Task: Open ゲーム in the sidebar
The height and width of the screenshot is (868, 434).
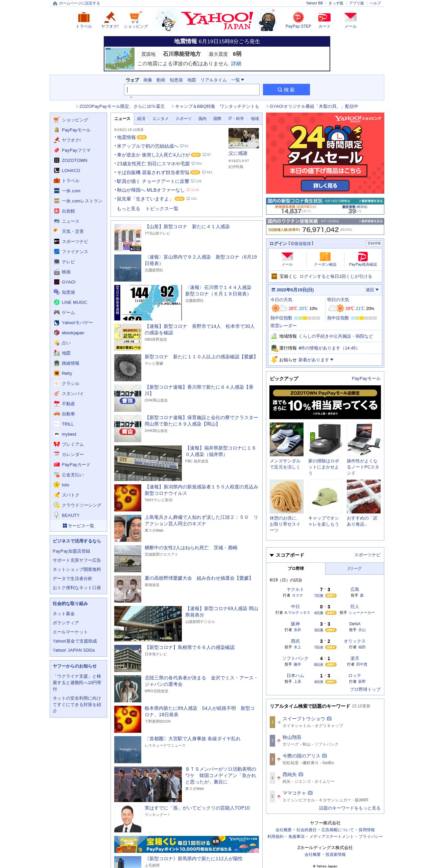Action: click(x=68, y=313)
